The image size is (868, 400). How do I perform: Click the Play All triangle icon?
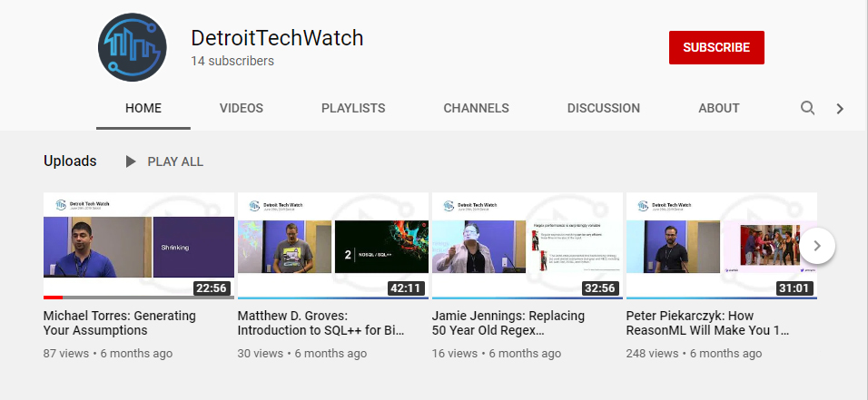131,161
